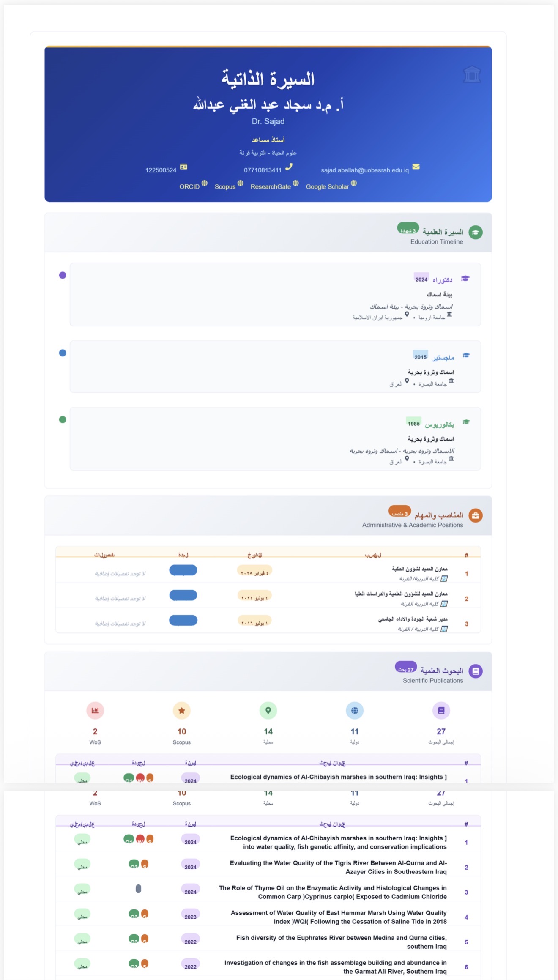Click the orange Scopus star icon
The image size is (558, 980).
coord(182,710)
